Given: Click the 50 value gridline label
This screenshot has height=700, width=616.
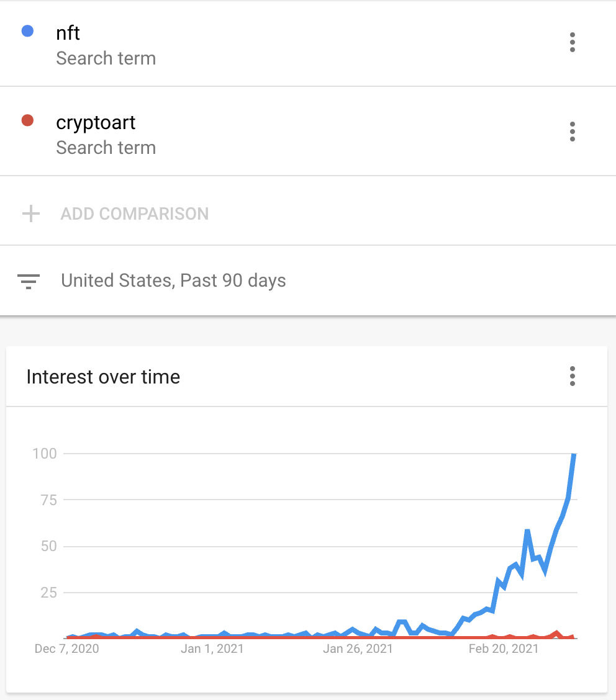Looking at the screenshot, I should [x=48, y=546].
